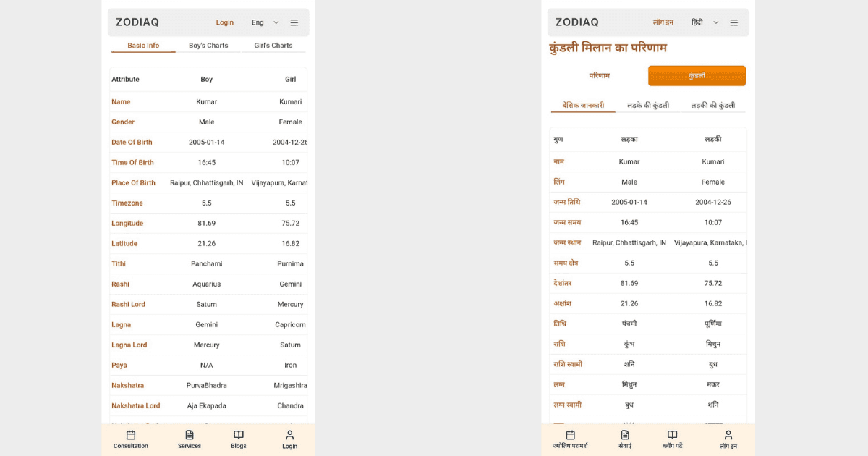Click the ZODIAQ logo
The image size is (868, 456).
coord(137,22)
